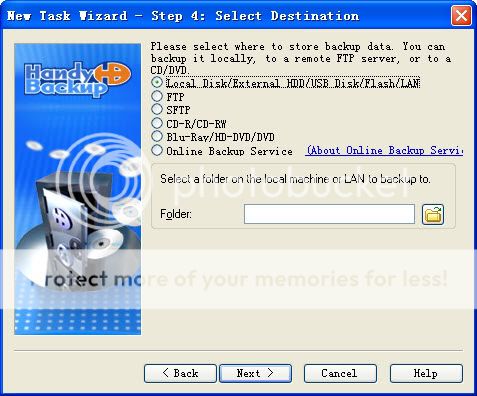Image resolution: width=477 pixels, height=396 pixels.
Task: Click the Handy Backup logo
Action: (x=78, y=79)
